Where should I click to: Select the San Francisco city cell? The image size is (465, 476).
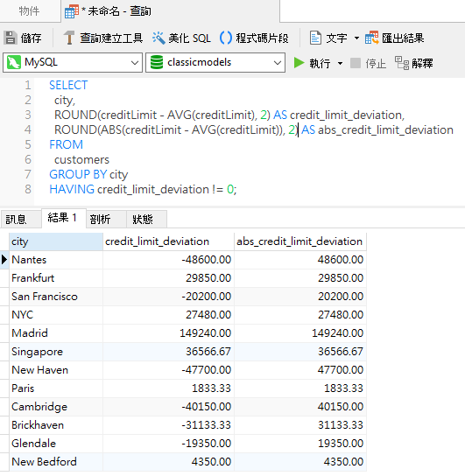pyautogui.click(x=56, y=297)
